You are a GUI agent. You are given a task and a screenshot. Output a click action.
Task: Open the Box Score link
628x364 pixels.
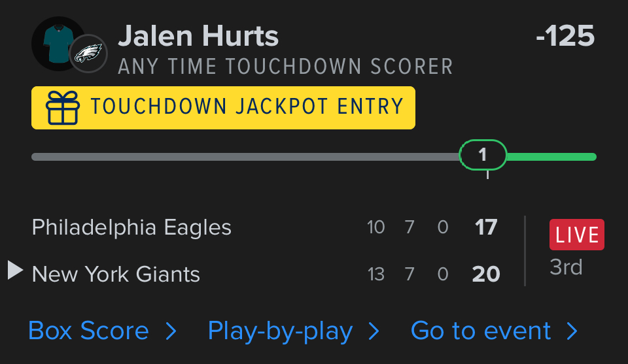[x=88, y=331]
